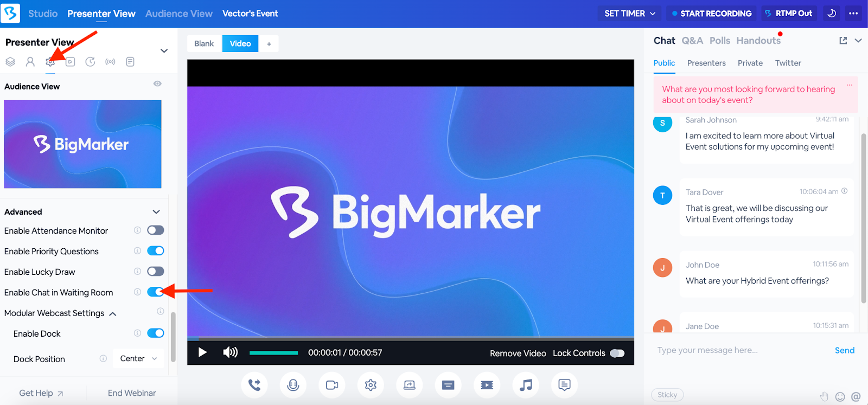Toggle Enable Lucky Draw switch

click(x=156, y=271)
